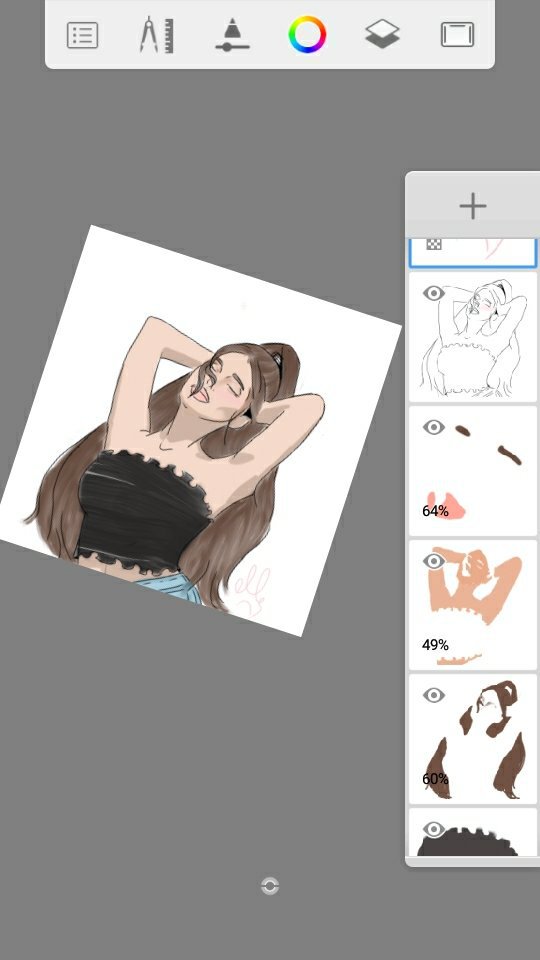Open the brush library icon
Image resolution: width=540 pixels, height=960 pixels.
(x=232, y=34)
